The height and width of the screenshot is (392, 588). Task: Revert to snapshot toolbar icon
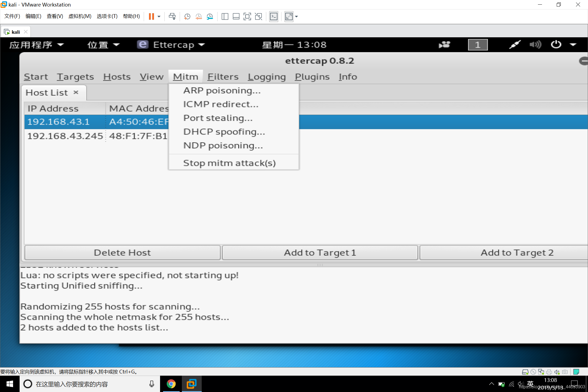(198, 16)
